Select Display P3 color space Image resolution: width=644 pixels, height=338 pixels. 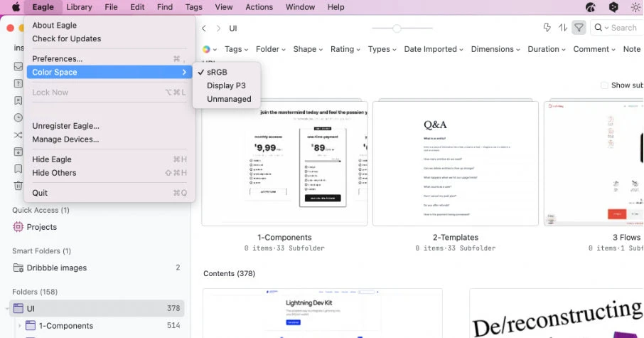point(226,85)
